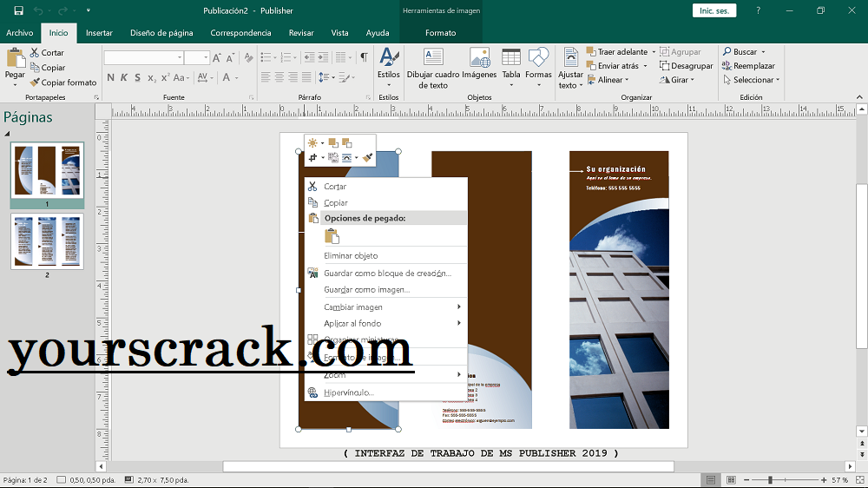
Task: Open the font name combo box
Action: point(144,57)
